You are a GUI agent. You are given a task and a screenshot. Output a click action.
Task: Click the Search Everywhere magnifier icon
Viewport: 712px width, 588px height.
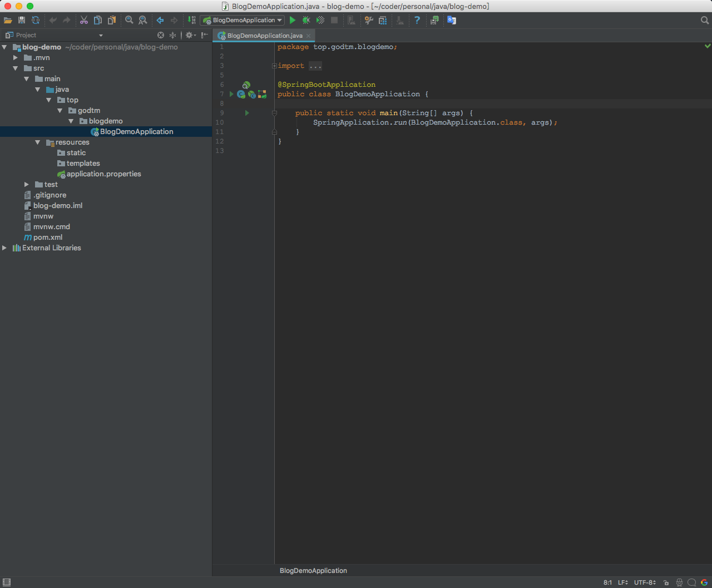[704, 20]
